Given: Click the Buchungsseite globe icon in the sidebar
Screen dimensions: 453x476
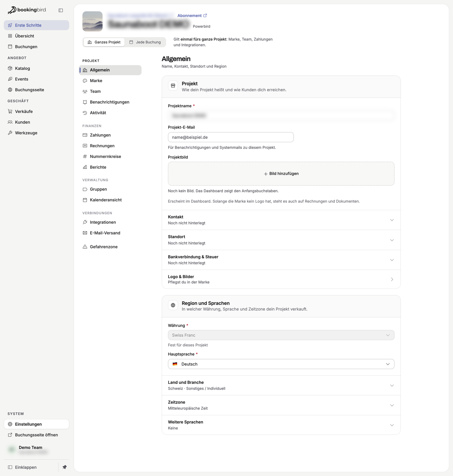Looking at the screenshot, I should 10,90.
